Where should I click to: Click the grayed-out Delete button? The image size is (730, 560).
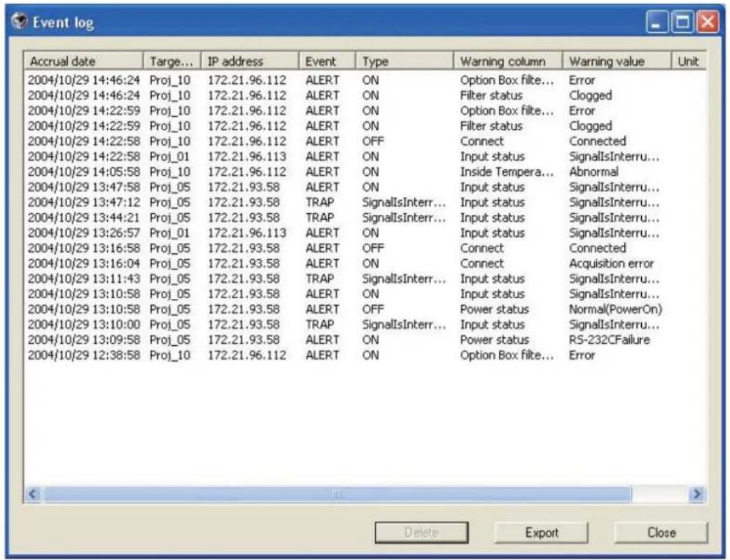421,532
